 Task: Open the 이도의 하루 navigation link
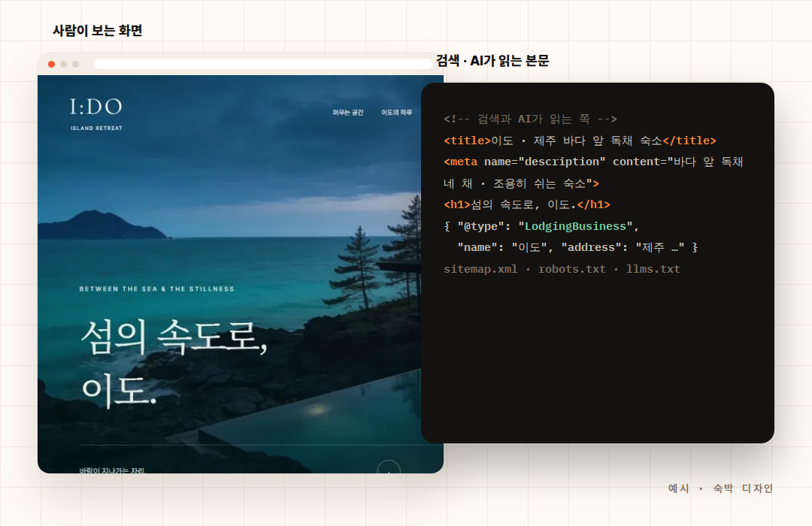(397, 113)
